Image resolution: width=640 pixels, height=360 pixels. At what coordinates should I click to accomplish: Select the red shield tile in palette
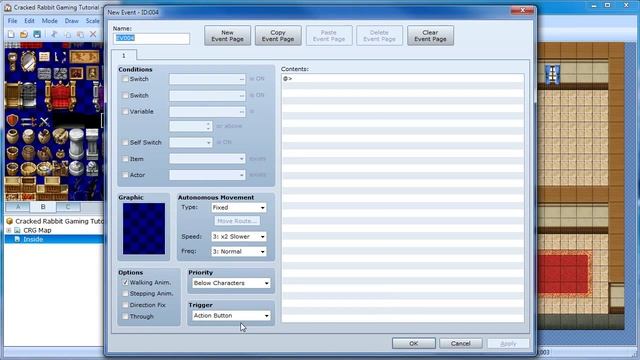tap(13, 120)
